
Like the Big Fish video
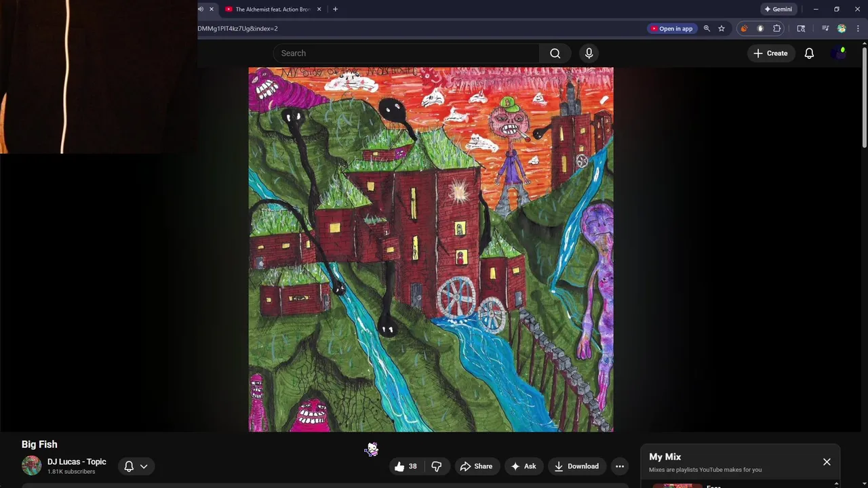pyautogui.click(x=406, y=466)
